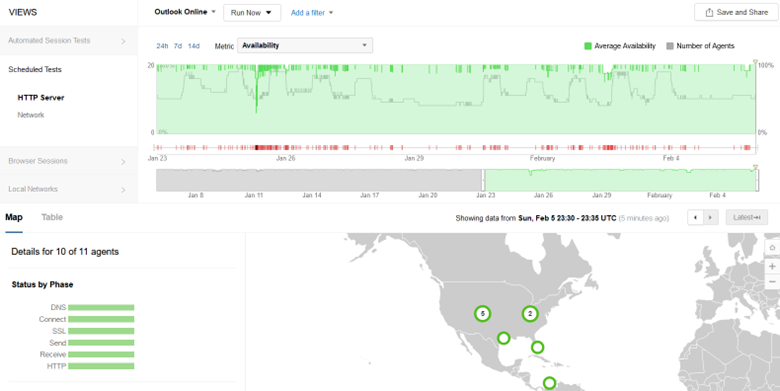Click the map home reset icon
This screenshot has height=391, width=780.
[772, 248]
